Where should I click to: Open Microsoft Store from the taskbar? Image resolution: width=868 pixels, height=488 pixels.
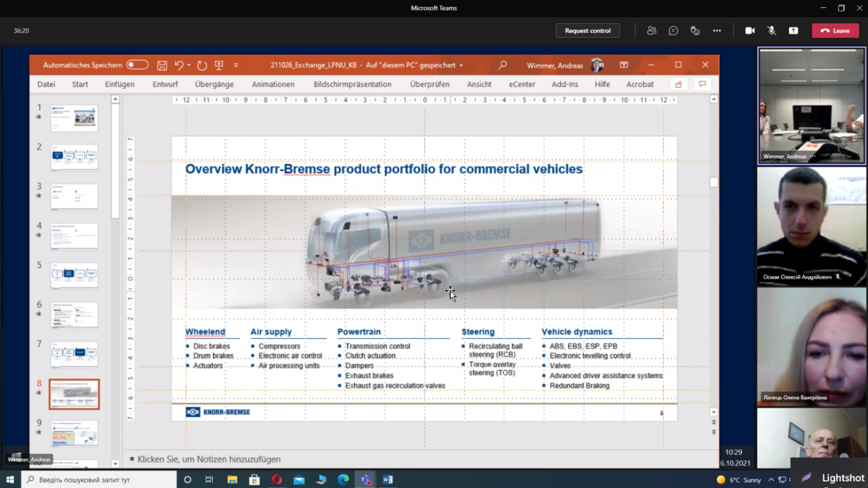(255, 479)
